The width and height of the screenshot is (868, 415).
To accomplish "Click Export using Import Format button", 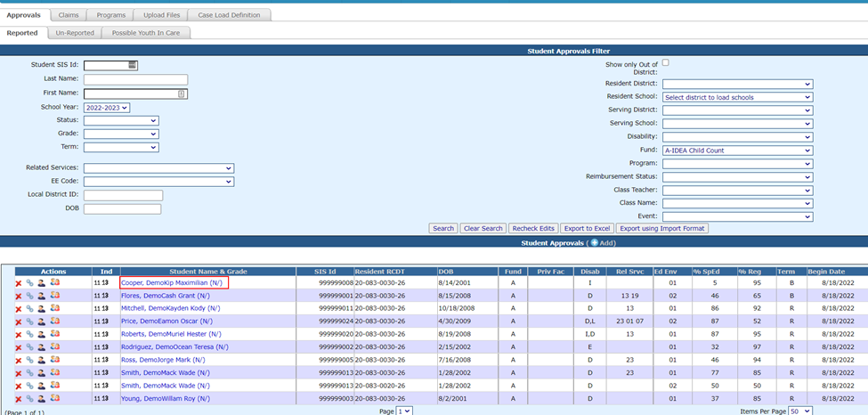I will pos(662,228).
